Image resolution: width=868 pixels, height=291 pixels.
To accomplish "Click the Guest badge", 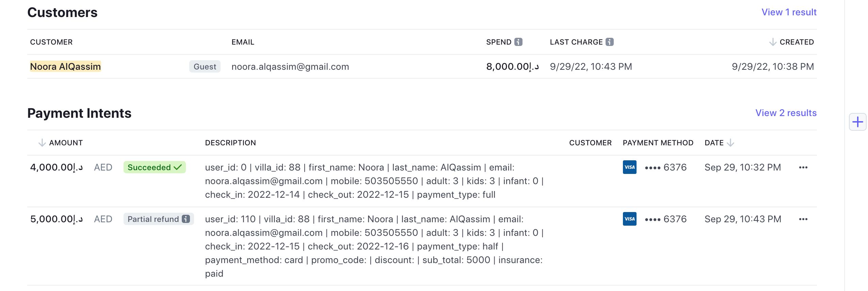I will 205,67.
